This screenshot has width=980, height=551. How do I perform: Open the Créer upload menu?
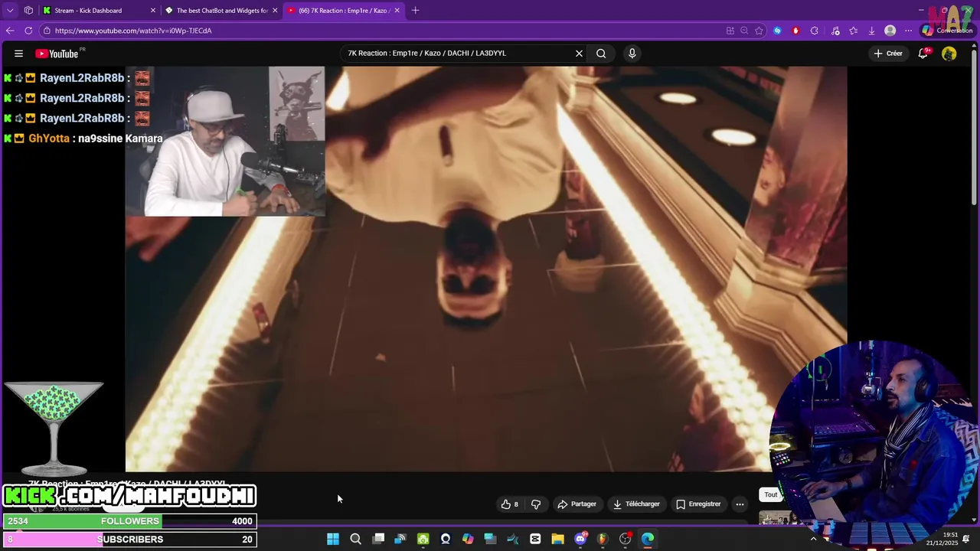(x=888, y=54)
